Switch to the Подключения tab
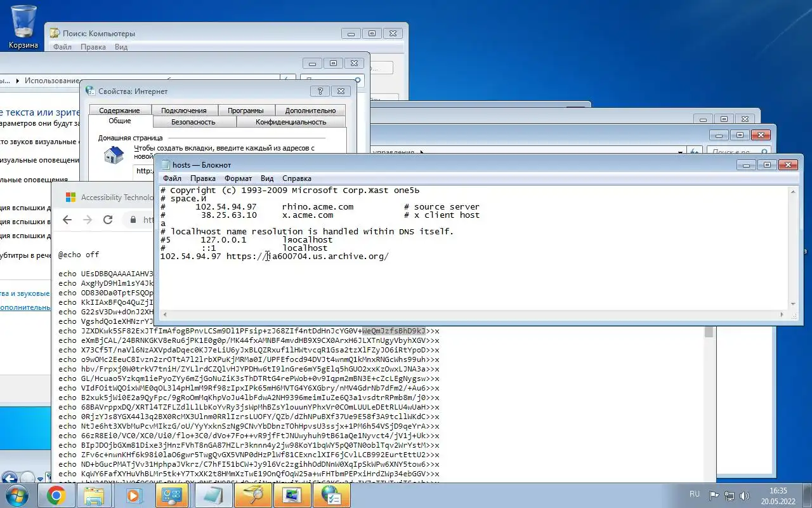 183,110
